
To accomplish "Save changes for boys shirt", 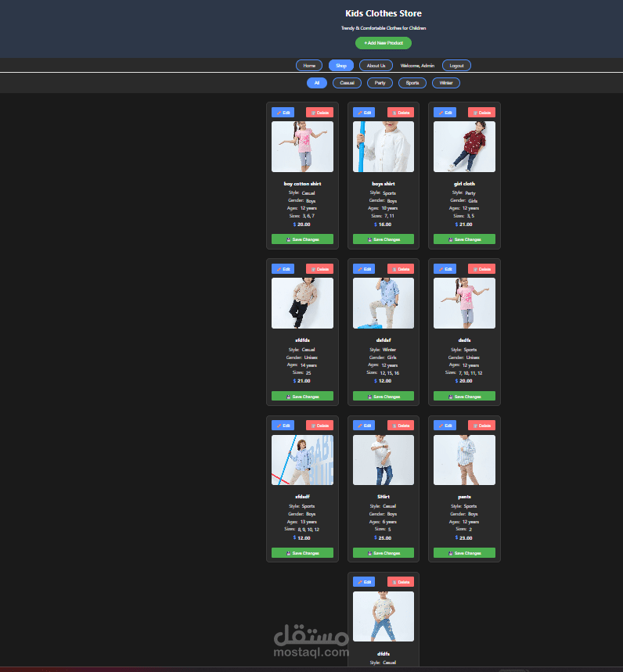I will pos(384,239).
